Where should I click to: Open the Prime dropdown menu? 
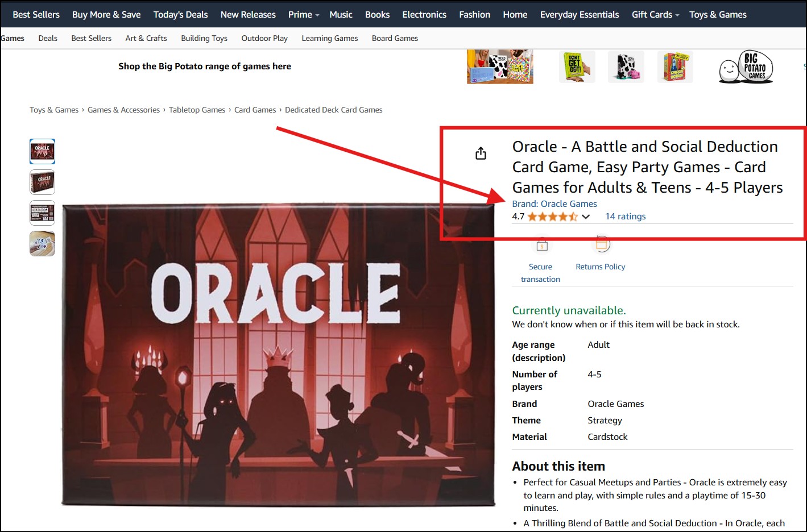click(303, 15)
